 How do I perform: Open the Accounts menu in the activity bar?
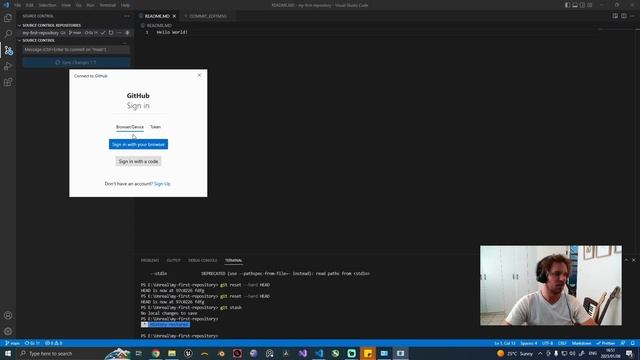coord(8,315)
